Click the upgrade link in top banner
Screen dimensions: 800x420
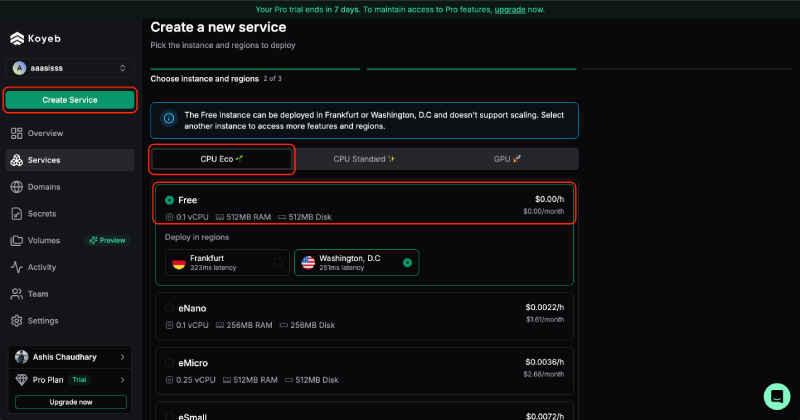tap(509, 9)
